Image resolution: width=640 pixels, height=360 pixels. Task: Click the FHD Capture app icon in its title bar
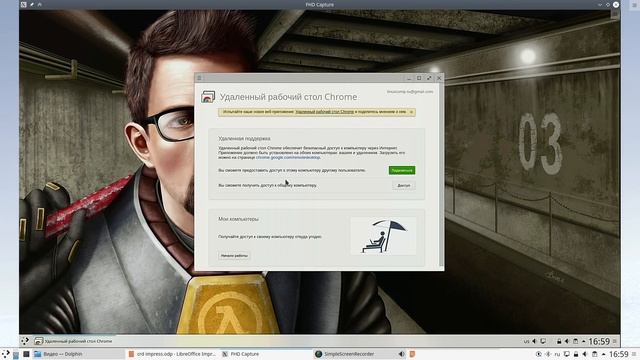point(24,4)
